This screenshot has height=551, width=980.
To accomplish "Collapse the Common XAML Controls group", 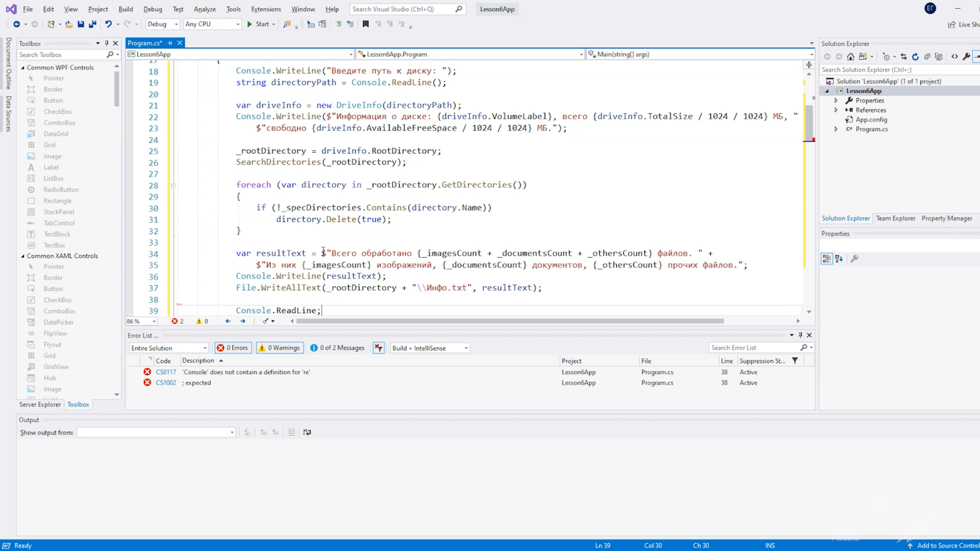I will click(x=23, y=256).
